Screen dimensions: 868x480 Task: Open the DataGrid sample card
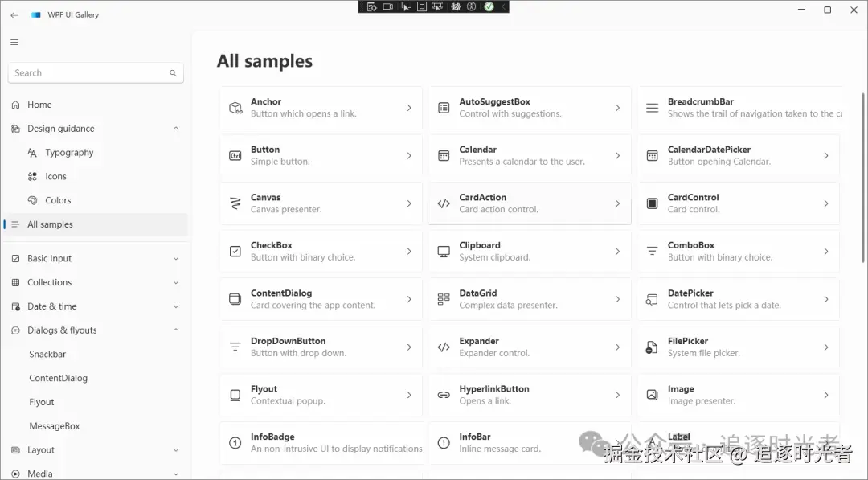pos(529,299)
